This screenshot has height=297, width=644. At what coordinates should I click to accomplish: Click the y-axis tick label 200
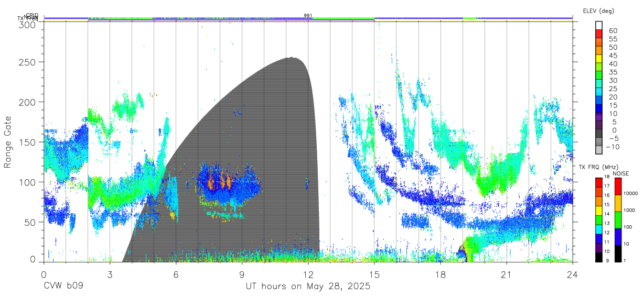pos(27,102)
